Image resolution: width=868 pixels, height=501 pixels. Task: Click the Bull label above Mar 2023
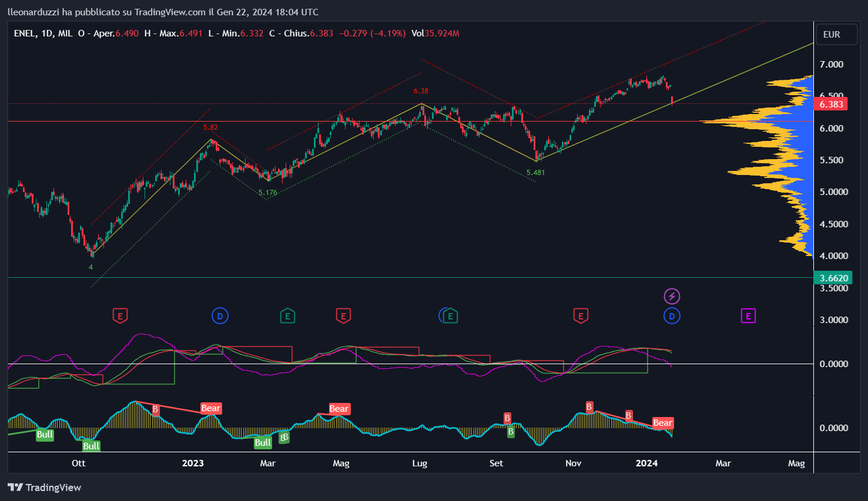pyautogui.click(x=263, y=442)
